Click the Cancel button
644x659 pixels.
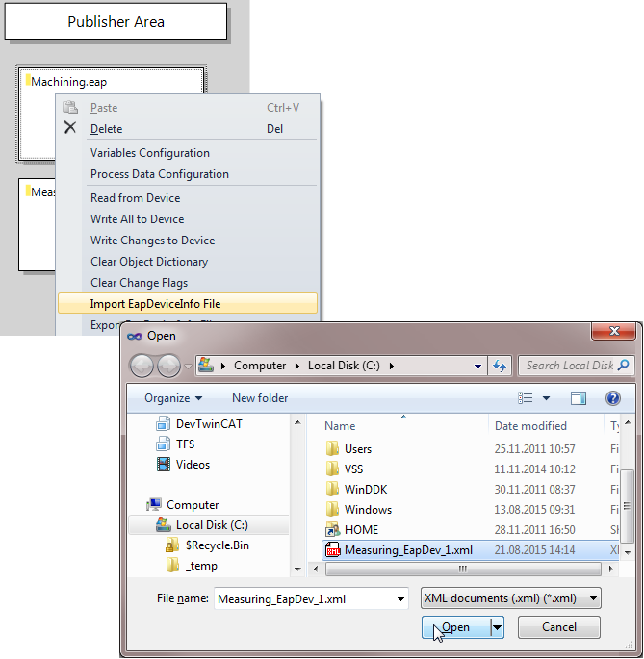click(x=558, y=627)
